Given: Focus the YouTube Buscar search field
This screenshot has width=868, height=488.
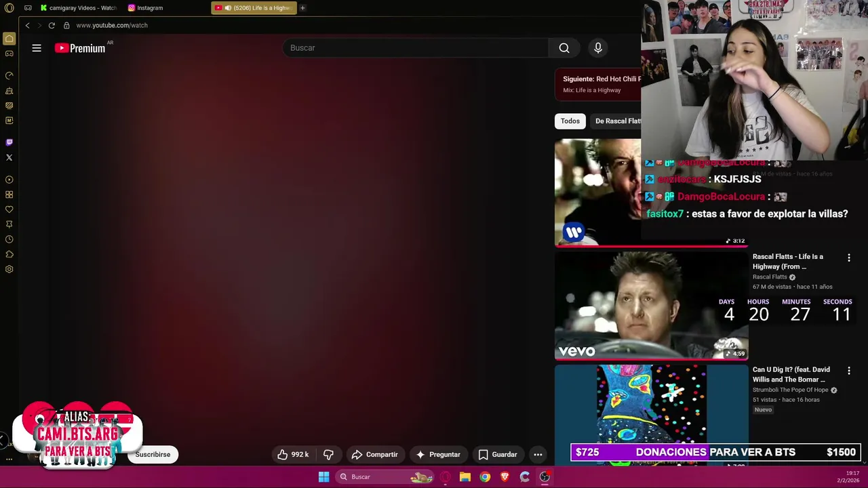Looking at the screenshot, I should coord(416,48).
